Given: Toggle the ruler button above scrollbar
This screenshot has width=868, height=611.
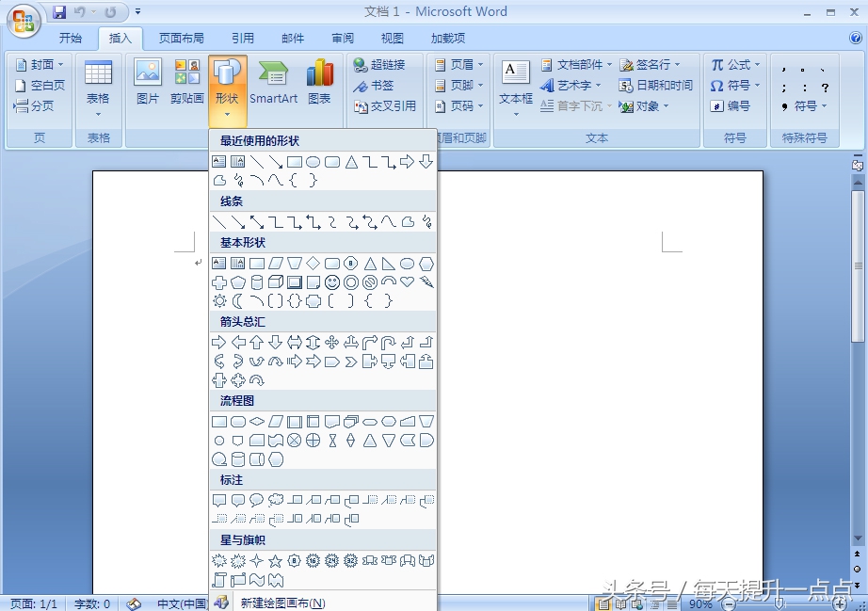Looking at the screenshot, I should (x=858, y=165).
